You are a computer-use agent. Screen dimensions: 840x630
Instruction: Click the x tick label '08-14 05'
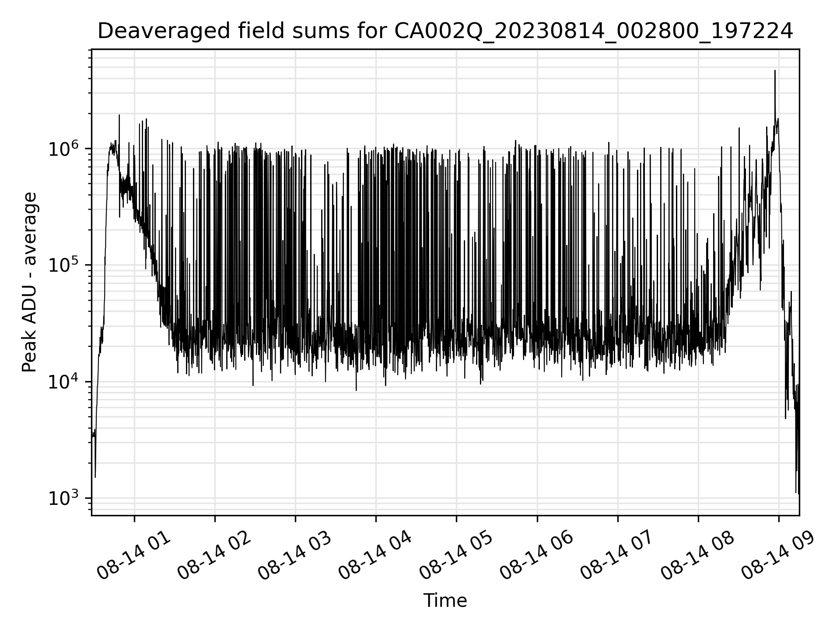(456, 556)
